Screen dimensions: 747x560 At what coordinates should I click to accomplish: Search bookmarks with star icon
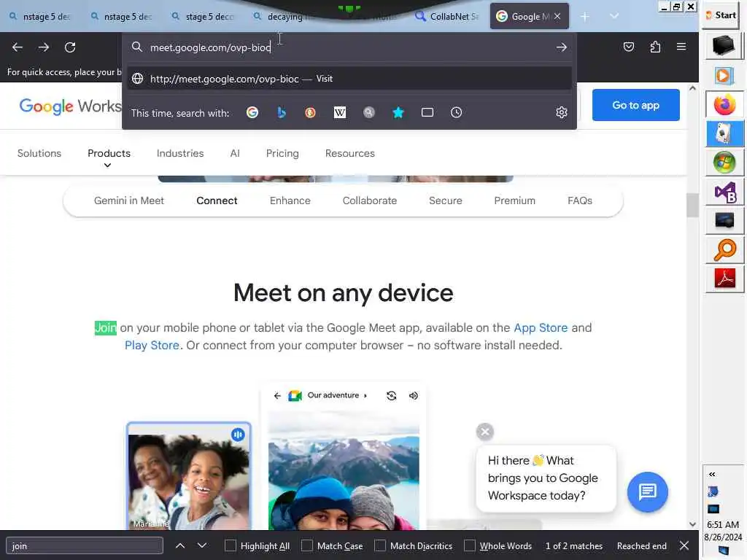click(398, 112)
